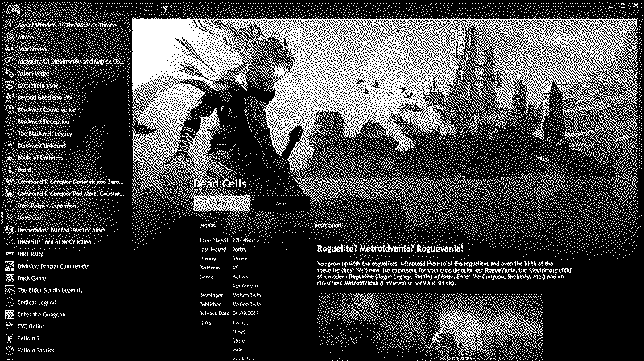Open the More dropdown button for Dead Cells
644x361 pixels.
tap(281, 204)
